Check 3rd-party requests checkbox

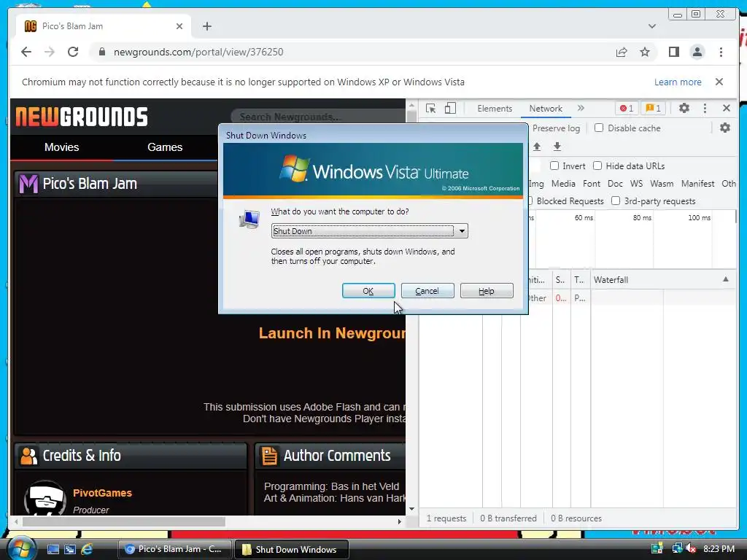(x=616, y=201)
